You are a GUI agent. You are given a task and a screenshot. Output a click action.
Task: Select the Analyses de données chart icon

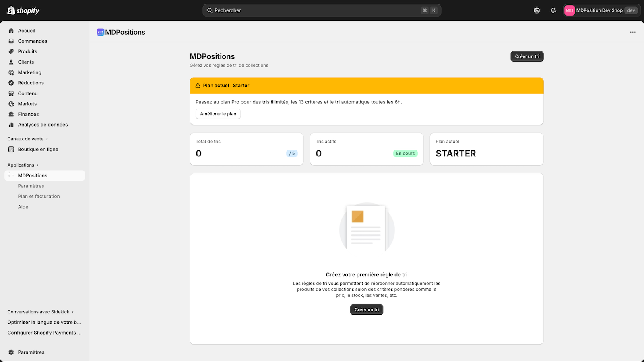click(x=11, y=125)
